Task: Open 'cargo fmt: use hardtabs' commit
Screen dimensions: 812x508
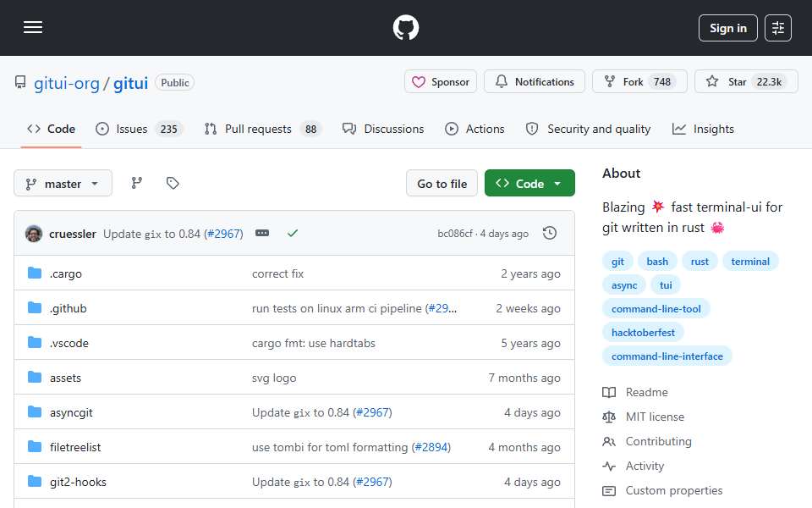Action: click(313, 343)
